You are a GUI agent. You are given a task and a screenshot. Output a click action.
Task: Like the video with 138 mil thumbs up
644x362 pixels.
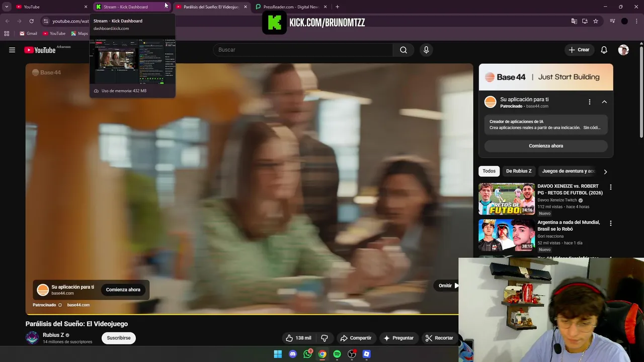click(298, 338)
